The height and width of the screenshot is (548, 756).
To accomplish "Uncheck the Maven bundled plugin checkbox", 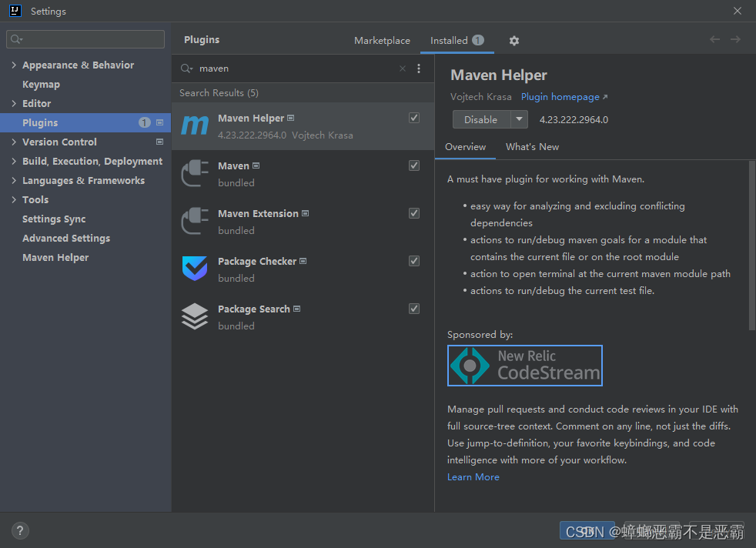I will 413,165.
